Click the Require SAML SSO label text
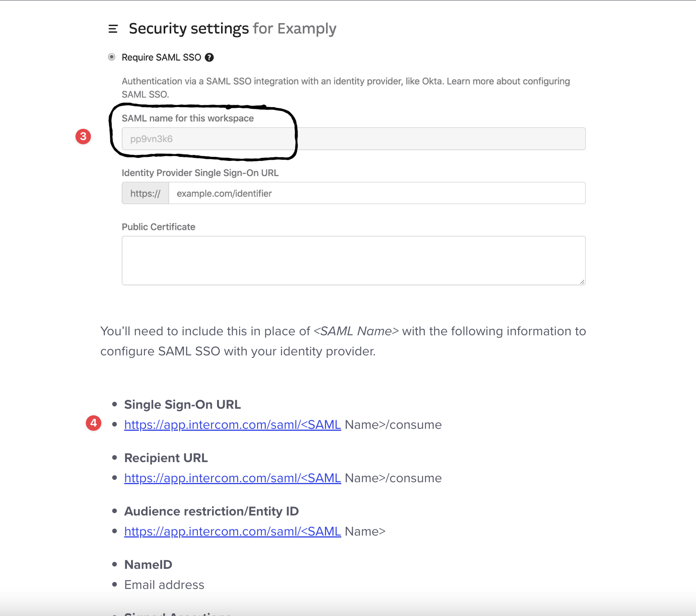 click(161, 58)
